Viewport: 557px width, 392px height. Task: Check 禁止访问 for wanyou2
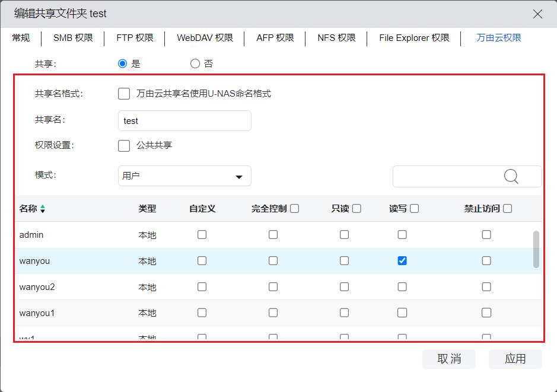pos(486,287)
